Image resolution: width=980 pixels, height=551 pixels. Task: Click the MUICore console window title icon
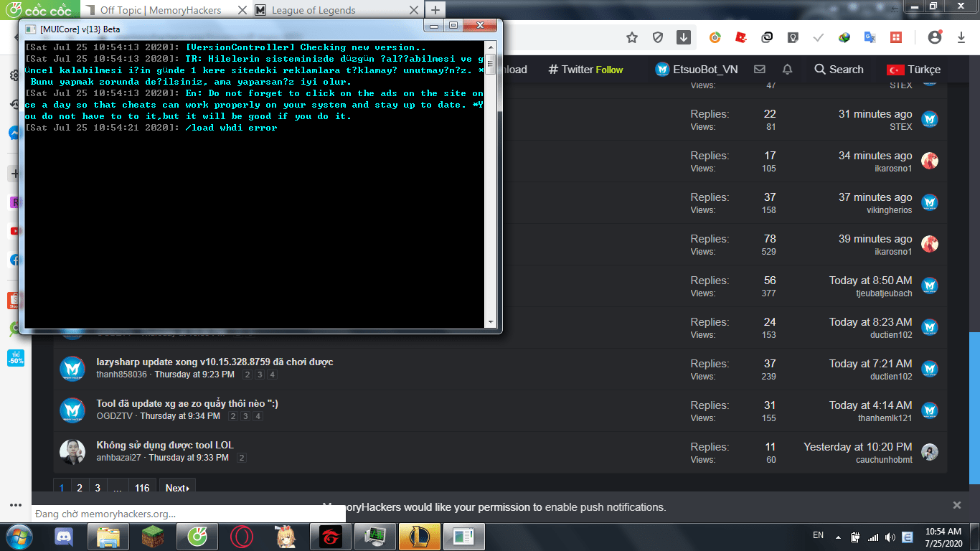click(x=31, y=29)
